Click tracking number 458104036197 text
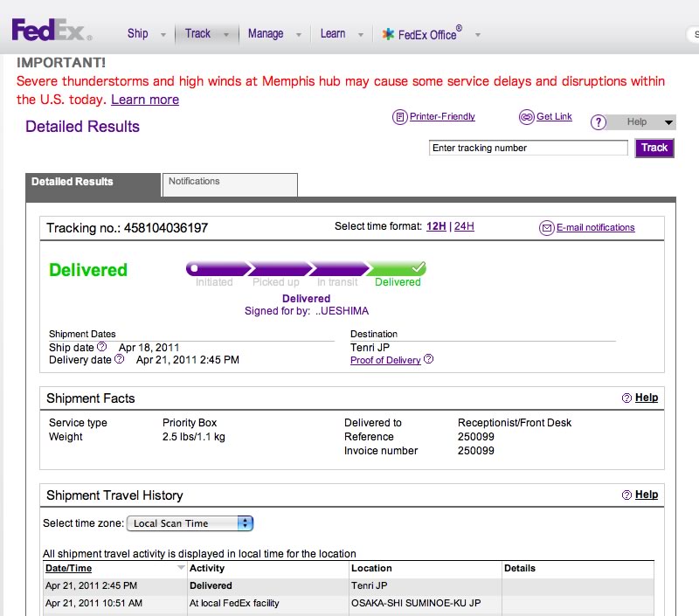This screenshot has height=616, width=699. click(x=166, y=228)
